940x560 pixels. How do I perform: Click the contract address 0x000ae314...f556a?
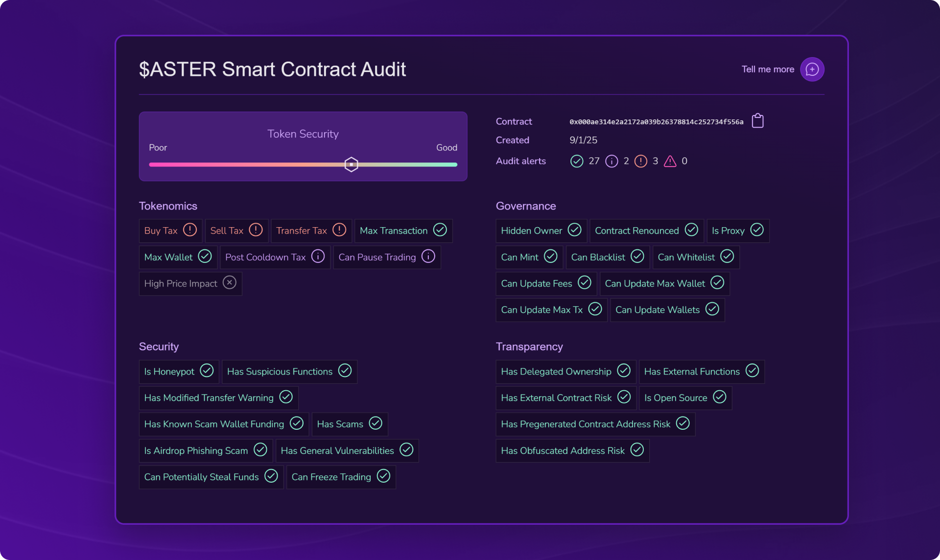tap(656, 122)
